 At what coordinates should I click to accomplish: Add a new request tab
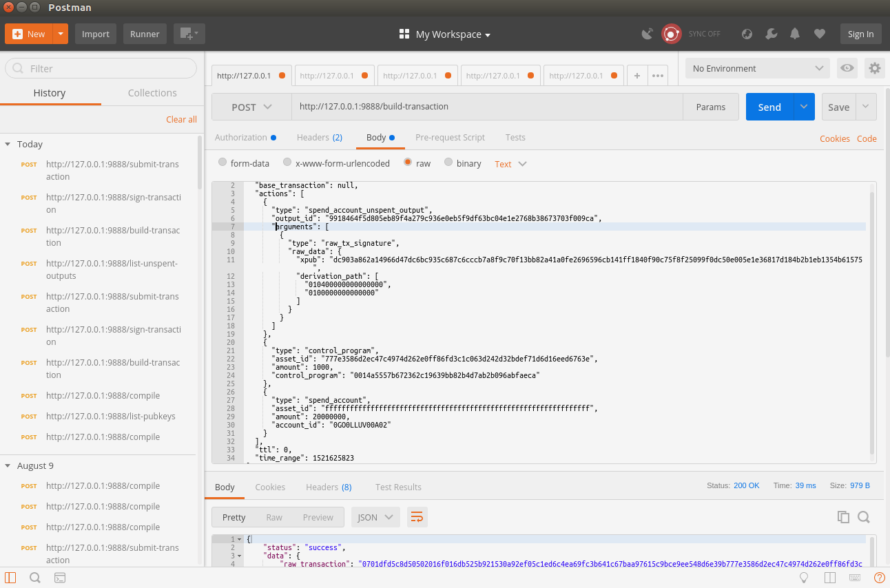(637, 76)
